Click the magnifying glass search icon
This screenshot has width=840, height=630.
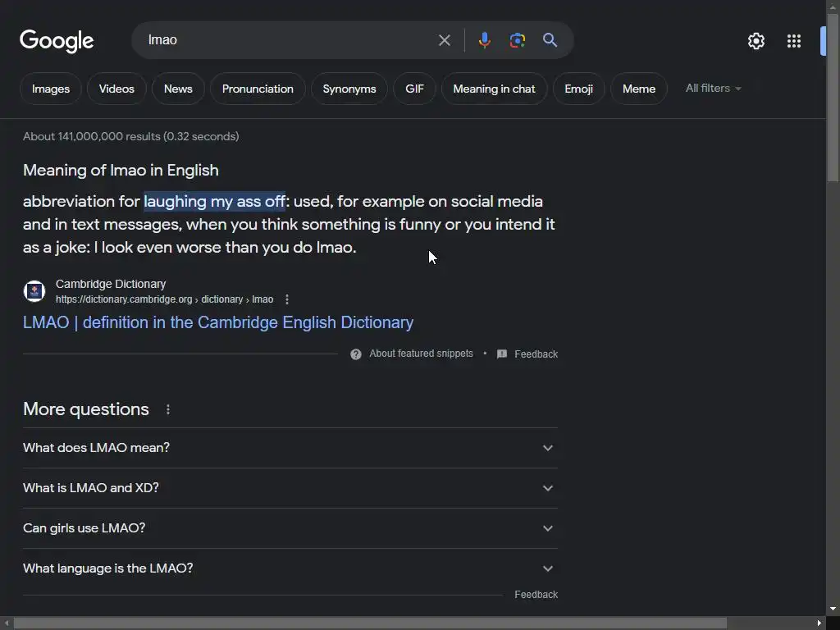pos(550,39)
